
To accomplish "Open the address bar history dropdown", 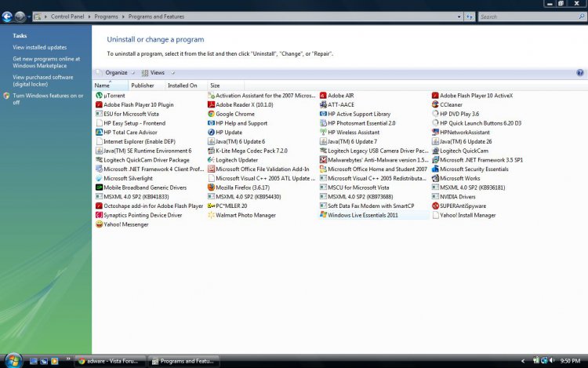I will click(459, 16).
